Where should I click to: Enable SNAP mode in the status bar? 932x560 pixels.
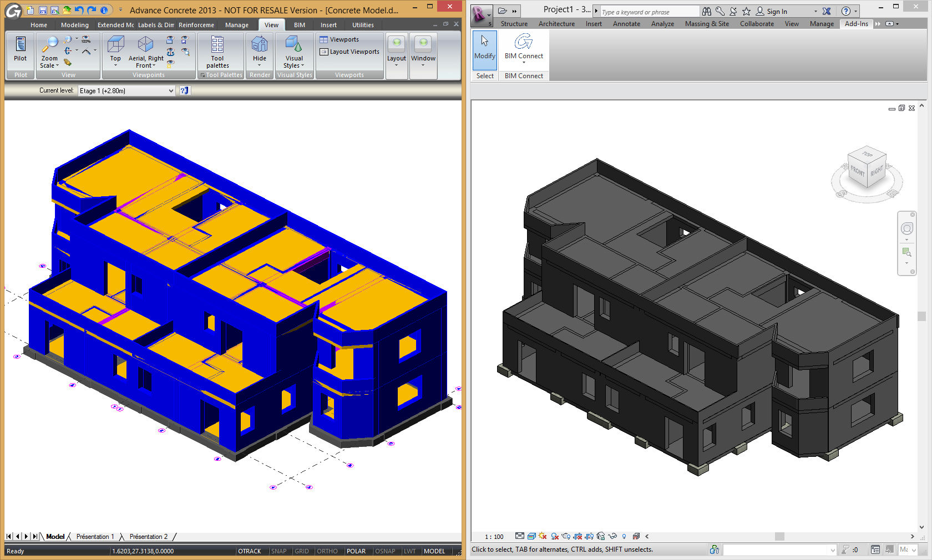pos(279,551)
